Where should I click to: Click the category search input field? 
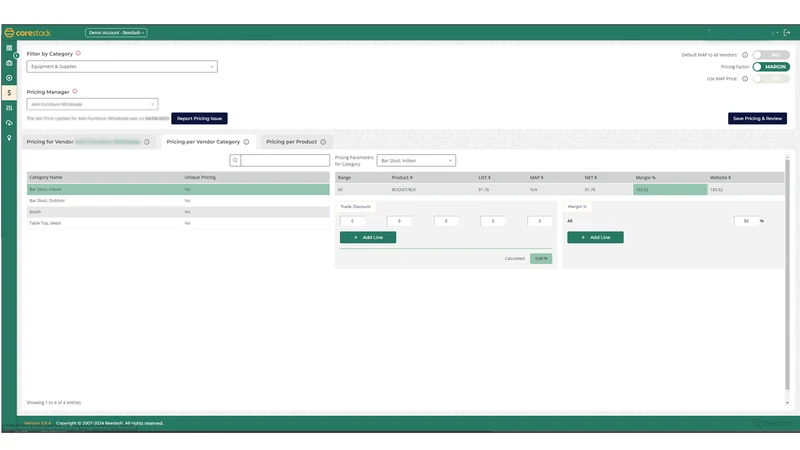tap(285, 160)
